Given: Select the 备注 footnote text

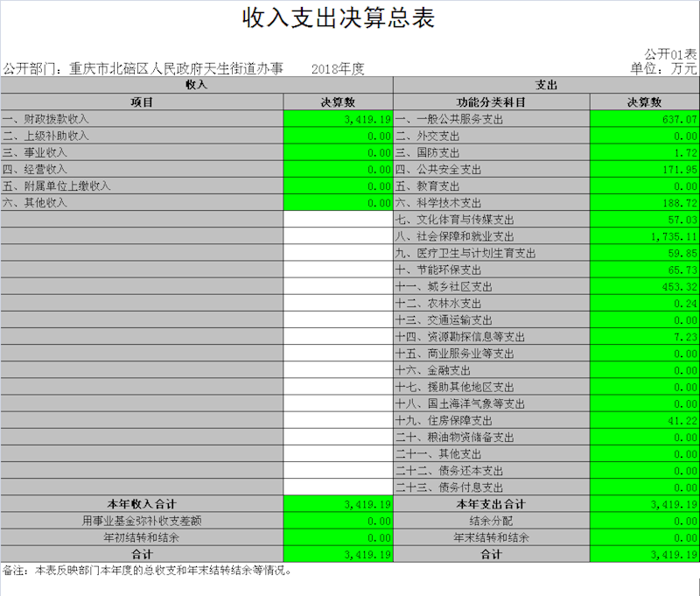Looking at the screenshot, I should point(147,571).
